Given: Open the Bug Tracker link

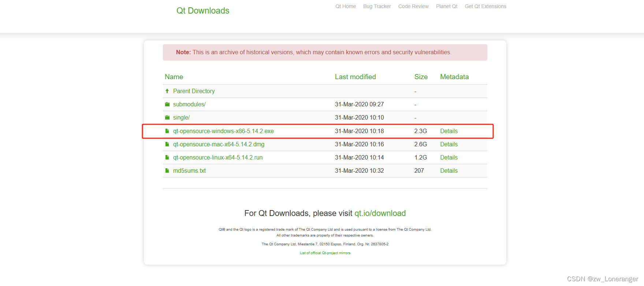Looking at the screenshot, I should [377, 6].
